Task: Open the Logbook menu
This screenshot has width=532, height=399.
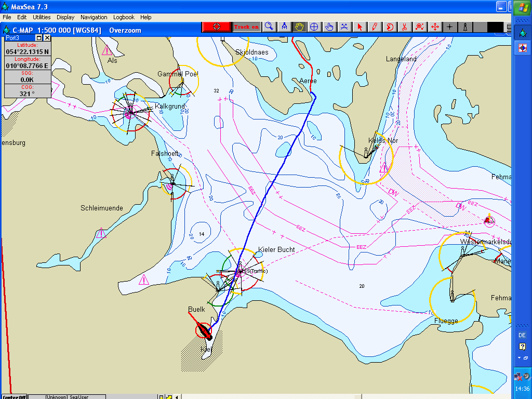Action: pos(124,17)
